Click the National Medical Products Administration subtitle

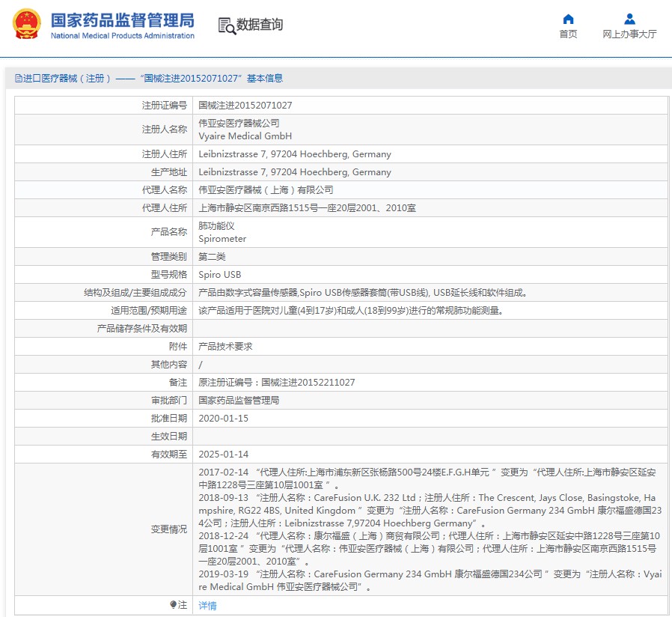[x=123, y=36]
